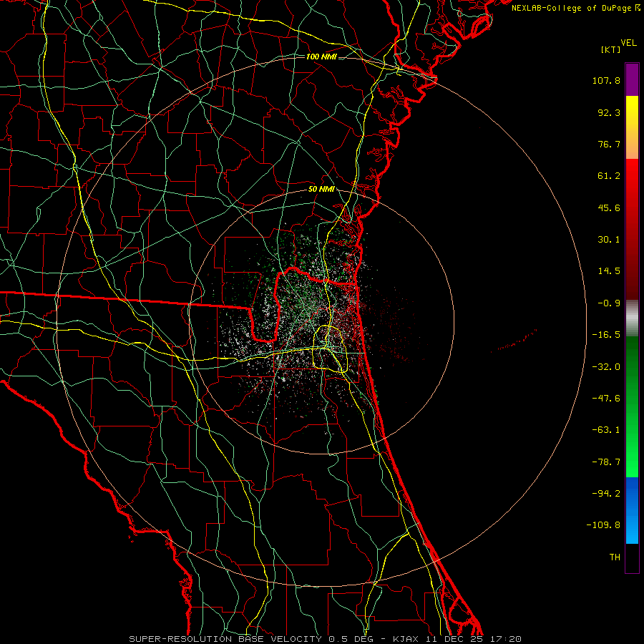
Task: Click the 61.2 velocity scale value
Action: pyautogui.click(x=609, y=176)
